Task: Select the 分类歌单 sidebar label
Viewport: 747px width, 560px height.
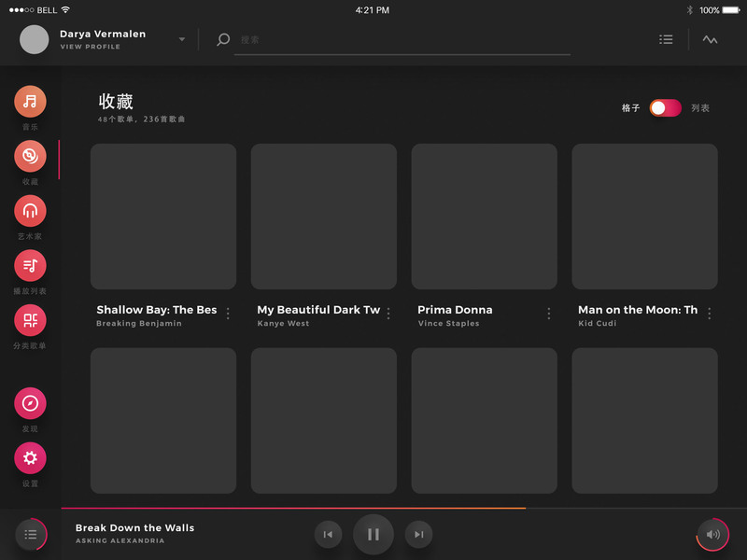Action: tap(30, 345)
